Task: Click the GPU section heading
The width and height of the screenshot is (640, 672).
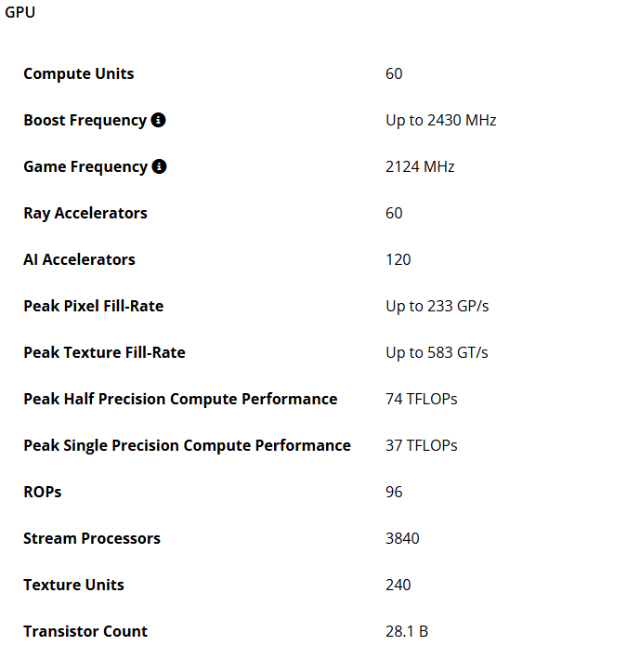Action: tap(20, 13)
